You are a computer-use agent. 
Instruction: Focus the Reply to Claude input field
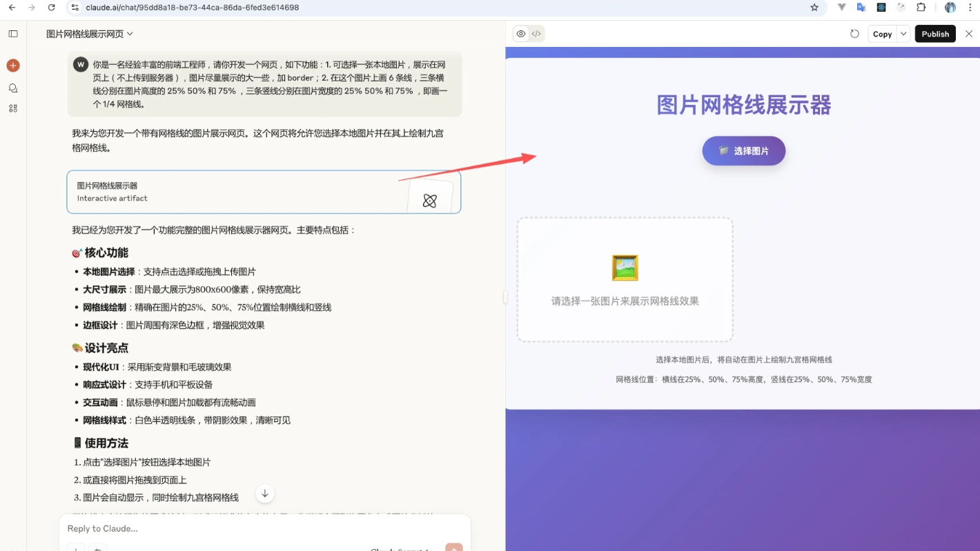[265, 528]
